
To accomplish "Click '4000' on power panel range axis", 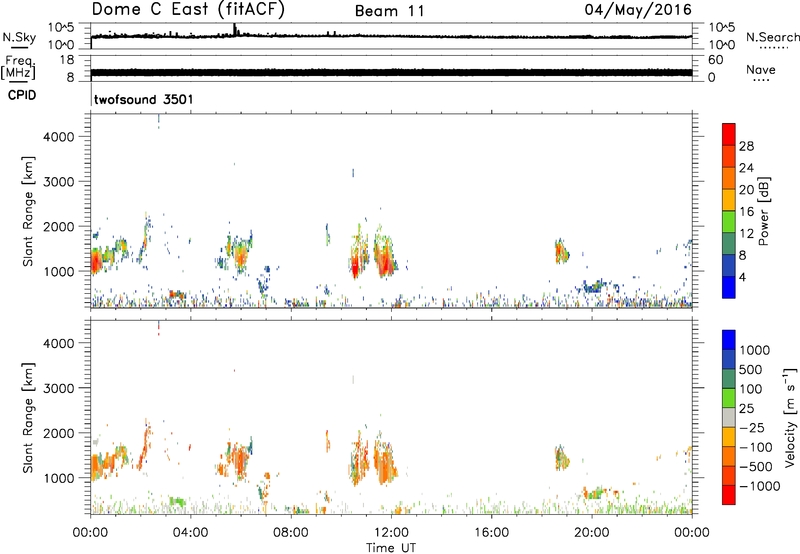I will click(59, 137).
